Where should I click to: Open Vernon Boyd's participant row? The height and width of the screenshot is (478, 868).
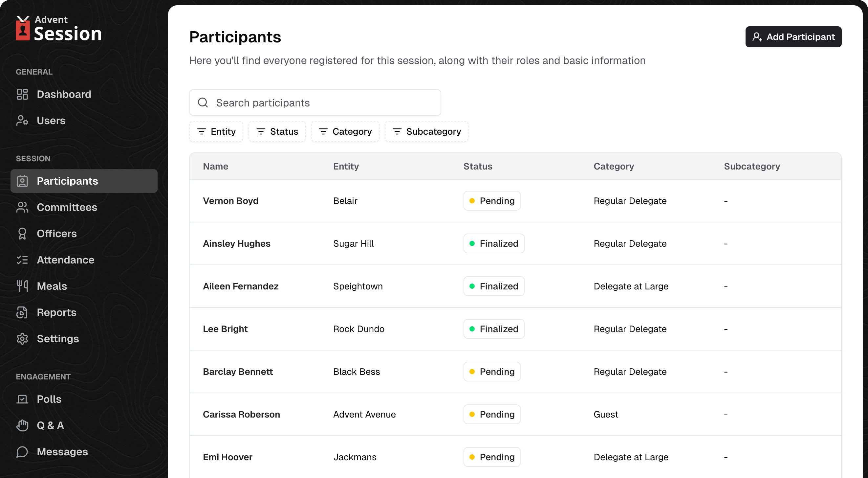[x=230, y=201]
